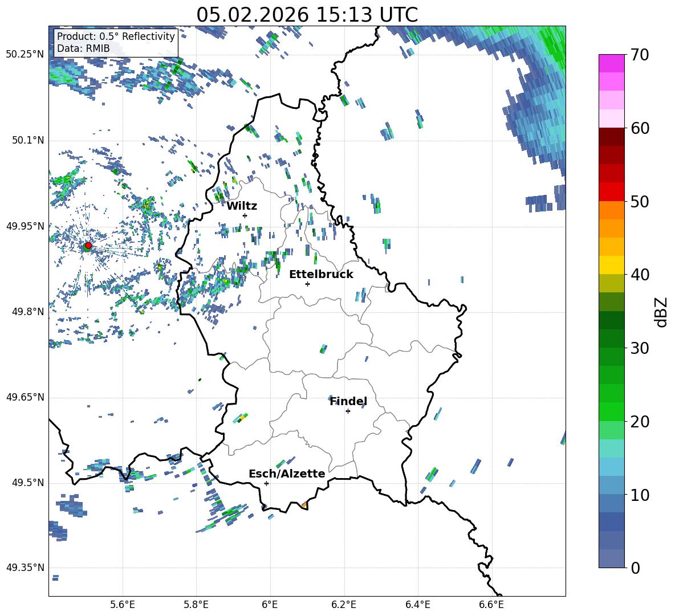Click the Findel station cross marker
The width and height of the screenshot is (675, 616).
[x=348, y=411]
